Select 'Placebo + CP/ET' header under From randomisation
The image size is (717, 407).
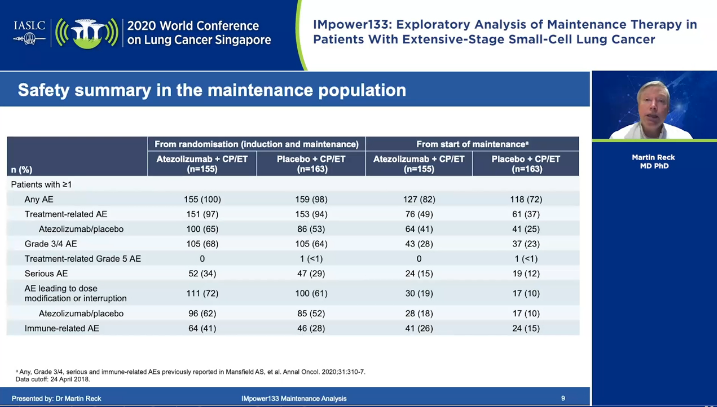(x=311, y=164)
